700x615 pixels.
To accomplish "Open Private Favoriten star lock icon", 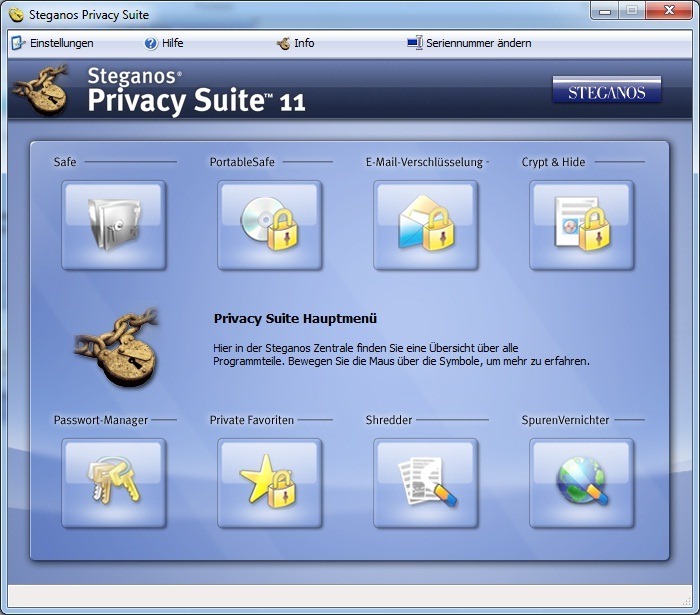I will pos(270,483).
